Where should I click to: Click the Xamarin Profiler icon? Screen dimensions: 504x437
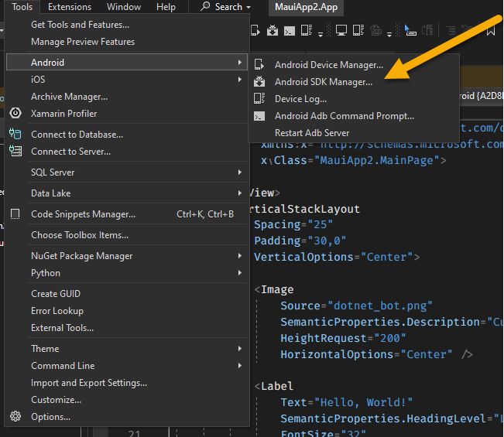coord(15,113)
